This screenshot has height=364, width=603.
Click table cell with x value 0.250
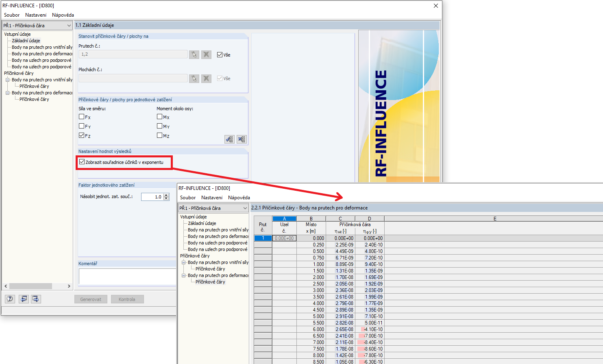(311, 245)
